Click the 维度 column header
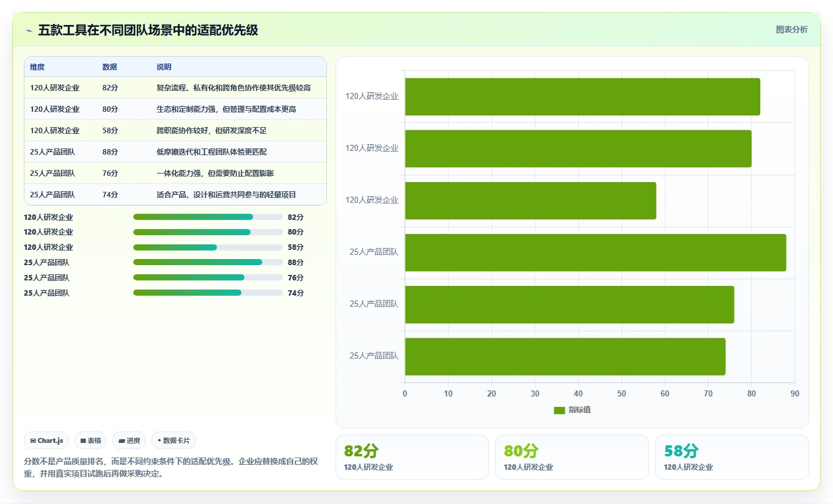833x504 pixels. coord(37,67)
